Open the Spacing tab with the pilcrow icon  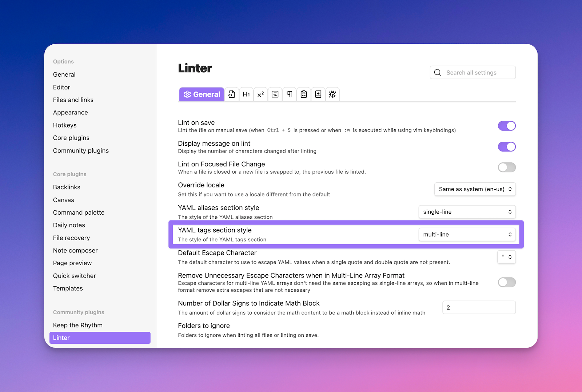pos(290,94)
